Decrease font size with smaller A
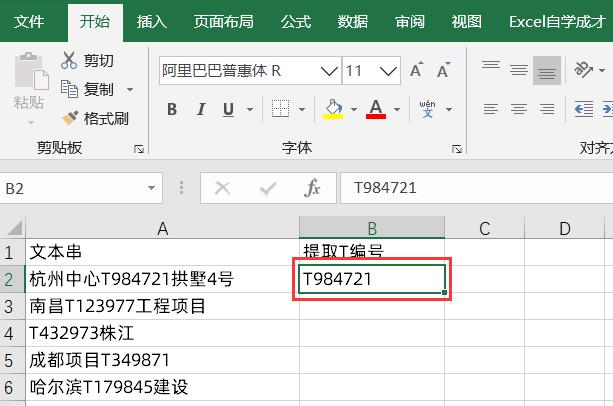The image size is (613, 406). point(443,70)
